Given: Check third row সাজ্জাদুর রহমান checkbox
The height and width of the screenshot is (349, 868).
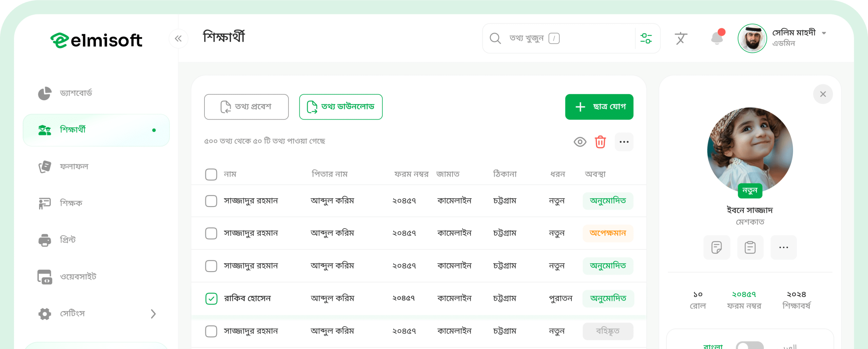Looking at the screenshot, I should tap(211, 266).
